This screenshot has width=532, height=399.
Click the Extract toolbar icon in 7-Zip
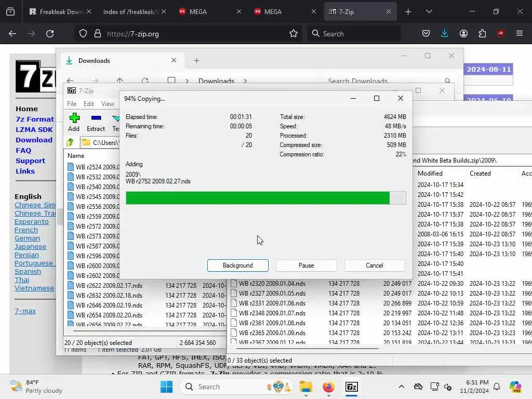pos(96,122)
